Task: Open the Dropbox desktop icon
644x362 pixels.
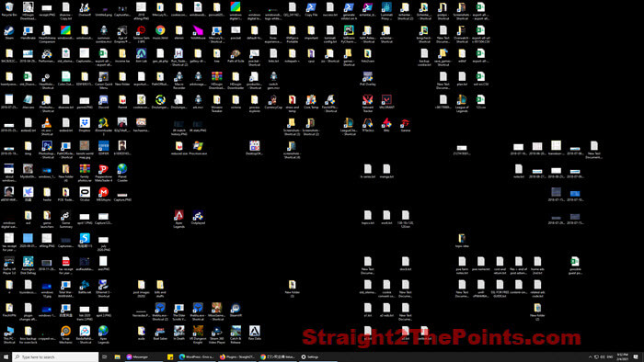Action: [x=85, y=125]
